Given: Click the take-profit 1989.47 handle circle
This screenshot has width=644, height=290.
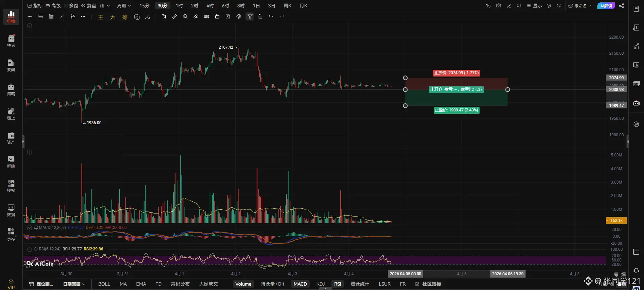Looking at the screenshot, I should (405, 106).
